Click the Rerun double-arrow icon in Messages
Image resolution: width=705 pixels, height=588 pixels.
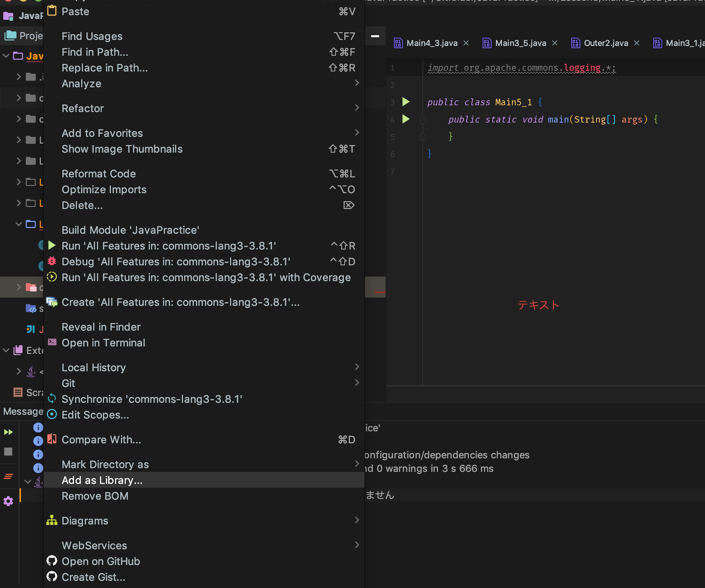8,432
